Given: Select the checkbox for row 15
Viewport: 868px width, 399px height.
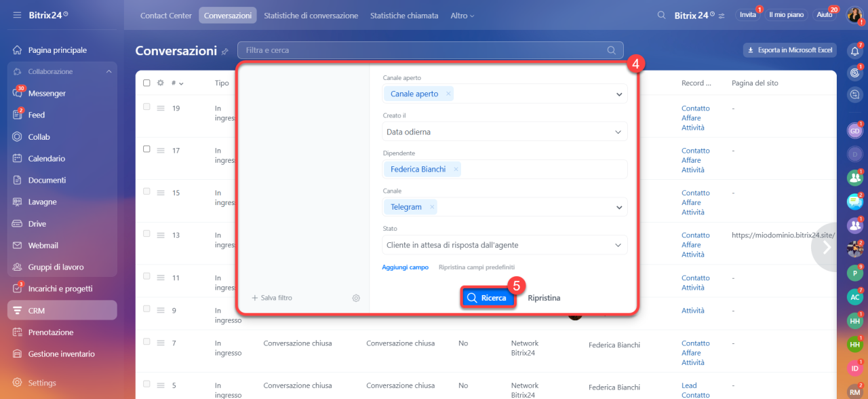Looking at the screenshot, I should (146, 191).
